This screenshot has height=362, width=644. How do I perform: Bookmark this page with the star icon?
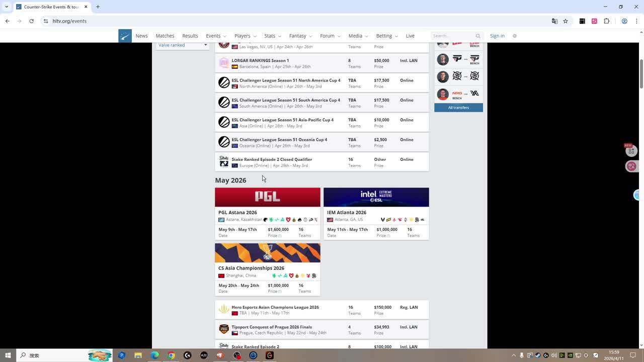566,21
